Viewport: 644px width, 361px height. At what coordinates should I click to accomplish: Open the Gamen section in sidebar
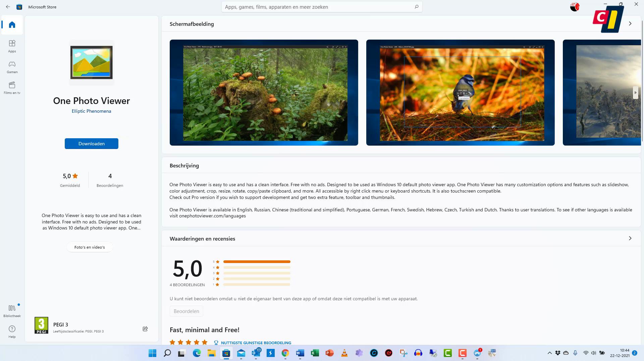[x=12, y=67]
